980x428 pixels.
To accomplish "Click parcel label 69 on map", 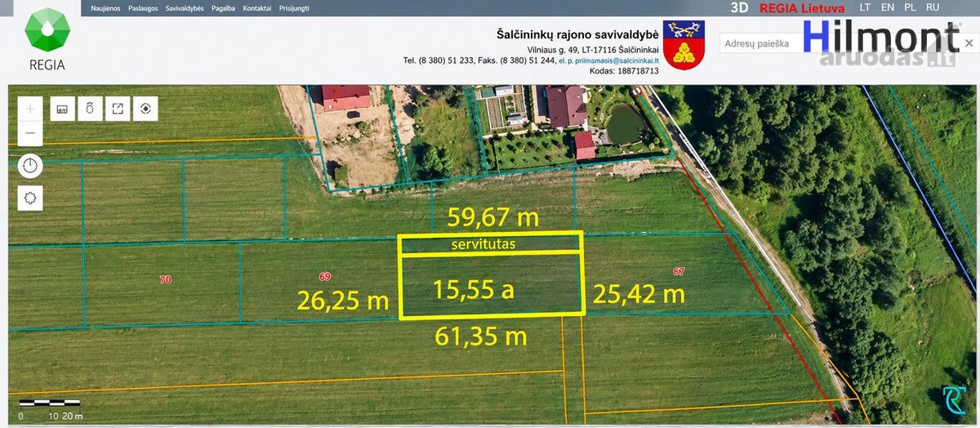I will [x=325, y=277].
